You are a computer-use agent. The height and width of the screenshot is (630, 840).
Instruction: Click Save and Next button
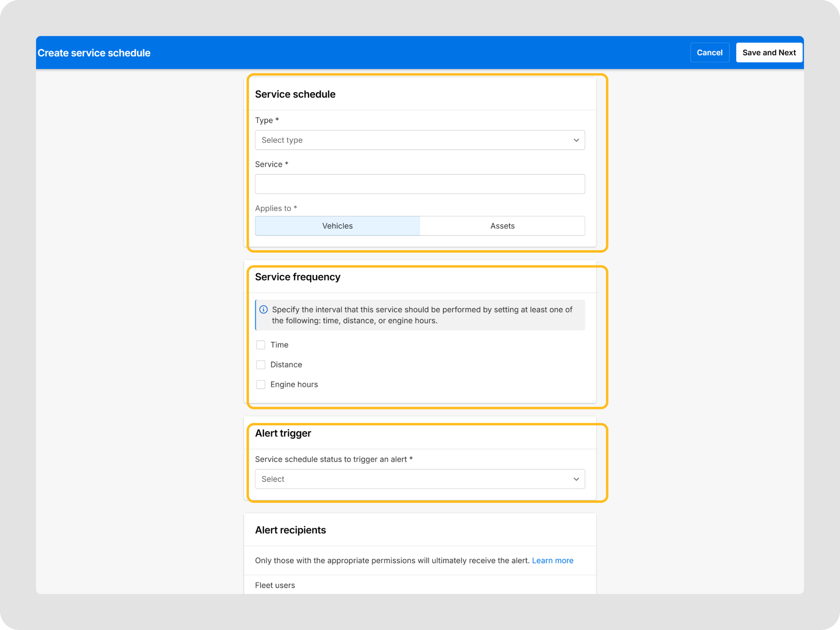coord(769,52)
